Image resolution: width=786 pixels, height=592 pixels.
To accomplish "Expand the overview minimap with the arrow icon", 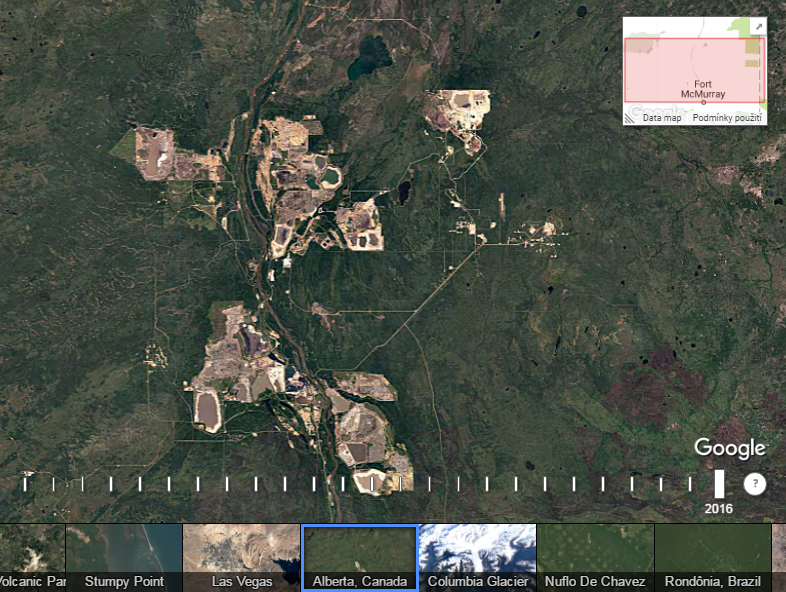I will pos(758,25).
